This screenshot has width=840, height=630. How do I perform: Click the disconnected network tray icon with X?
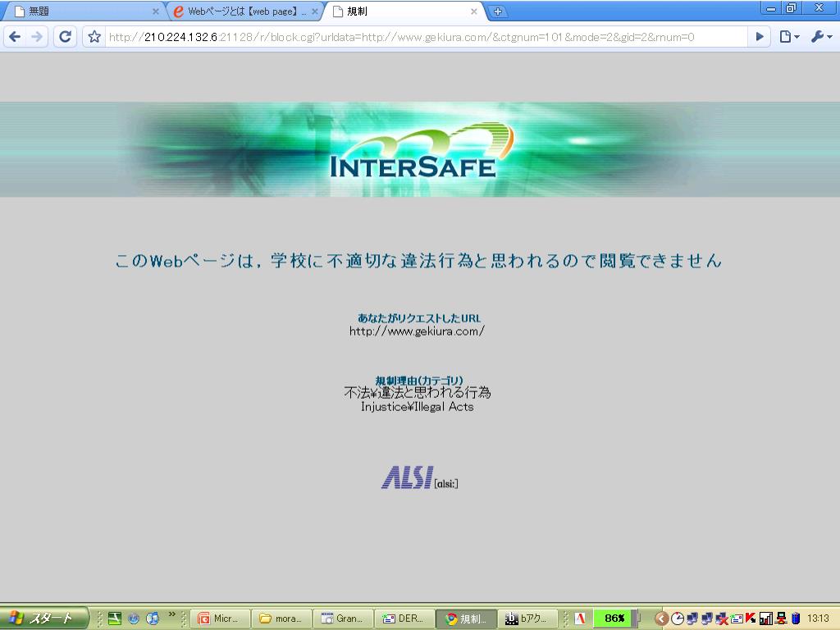722,619
